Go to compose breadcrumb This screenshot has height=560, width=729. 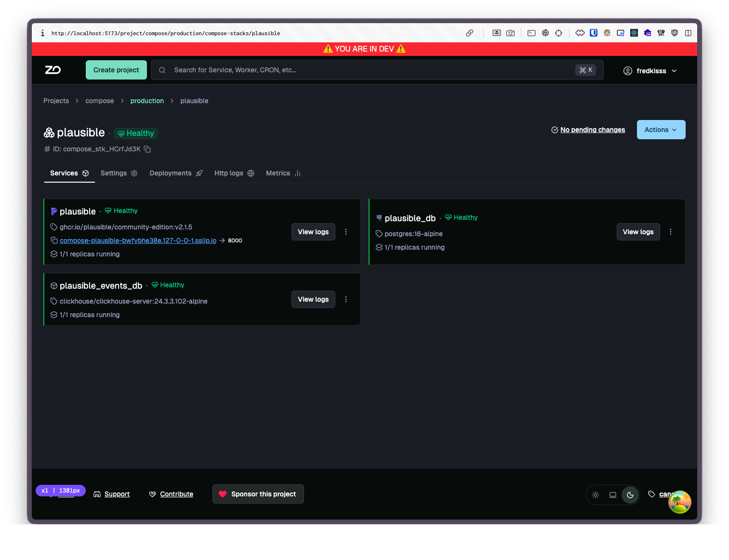100,101
